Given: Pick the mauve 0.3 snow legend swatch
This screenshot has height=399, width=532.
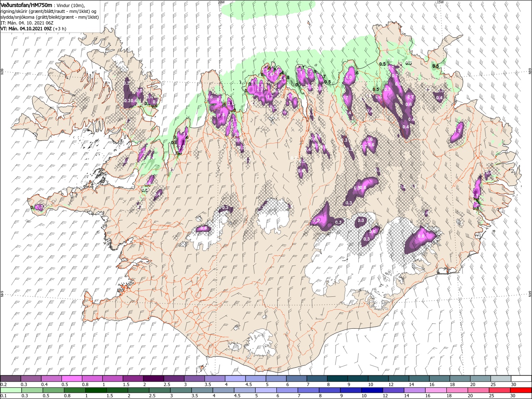Looking at the screenshot, I should pyautogui.click(x=31, y=378).
